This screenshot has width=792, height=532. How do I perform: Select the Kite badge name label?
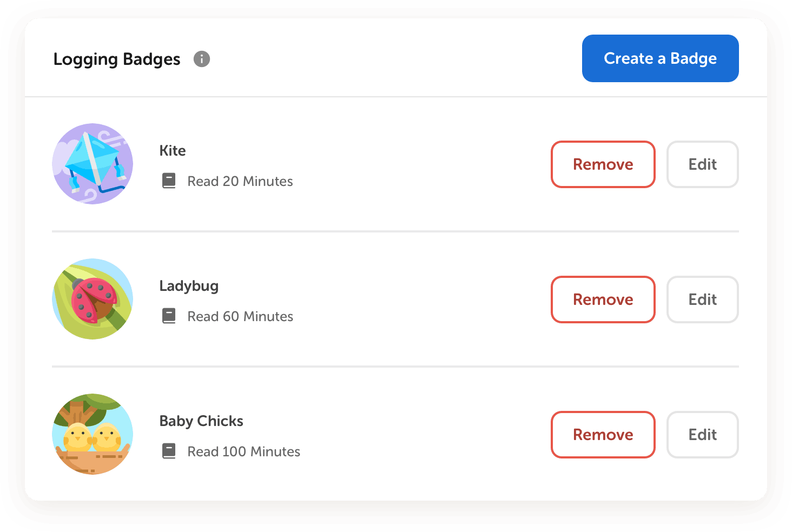click(172, 150)
